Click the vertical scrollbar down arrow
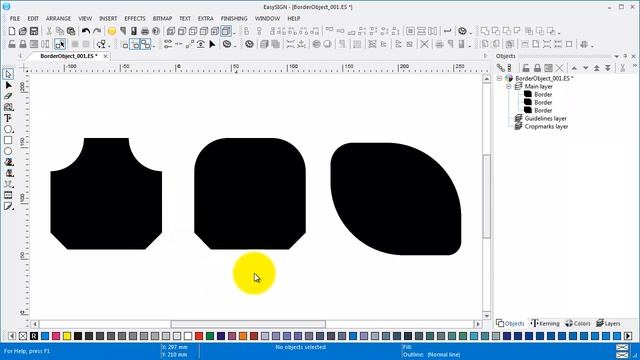The image size is (640, 360). point(487,316)
